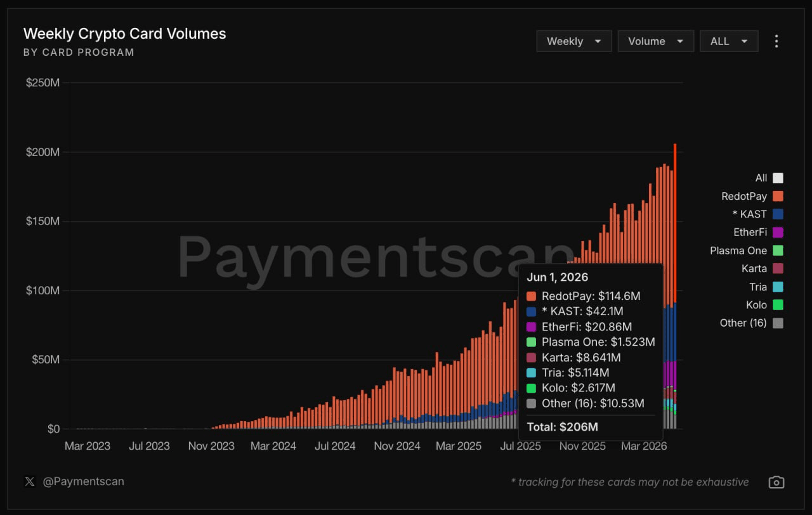Click the tracking-not-exhaustive footnote text

(x=630, y=482)
